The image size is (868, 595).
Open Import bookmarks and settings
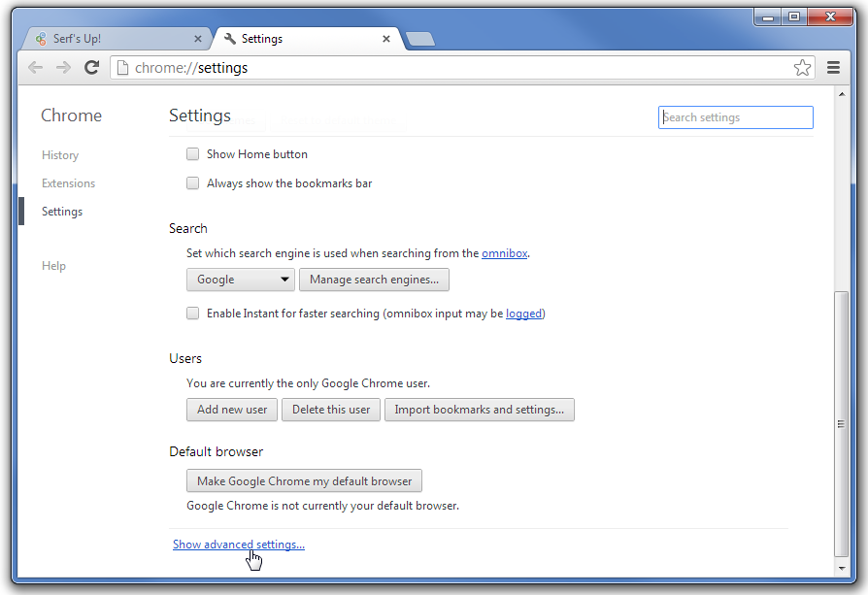pos(480,410)
